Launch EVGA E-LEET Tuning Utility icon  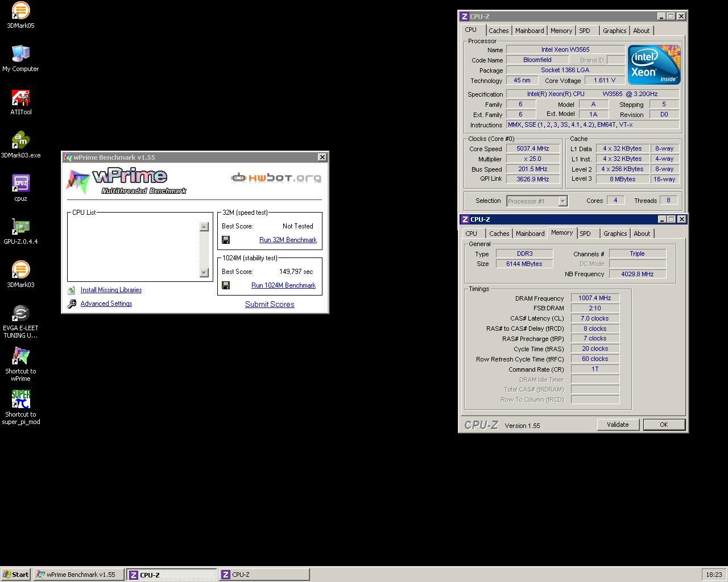coord(20,314)
